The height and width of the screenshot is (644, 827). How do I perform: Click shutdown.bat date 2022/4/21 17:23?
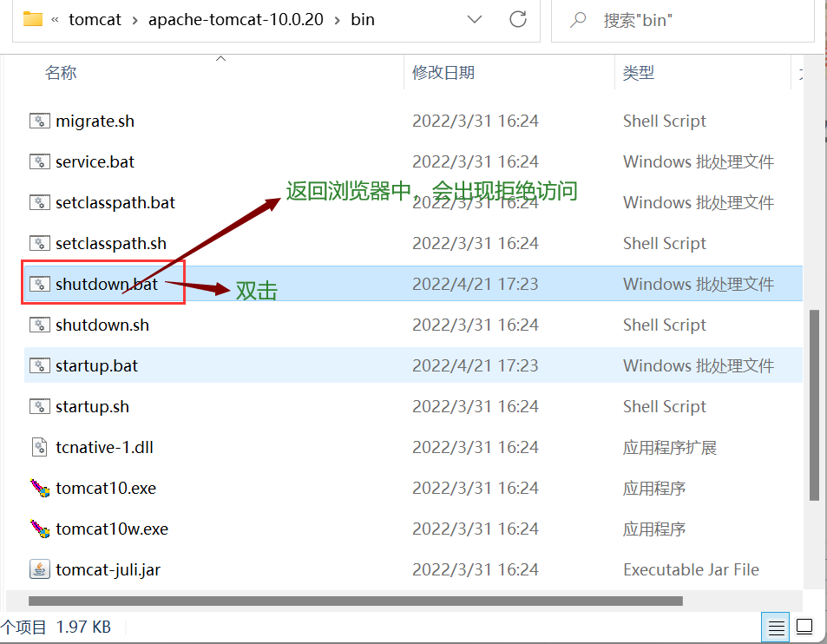click(x=476, y=285)
